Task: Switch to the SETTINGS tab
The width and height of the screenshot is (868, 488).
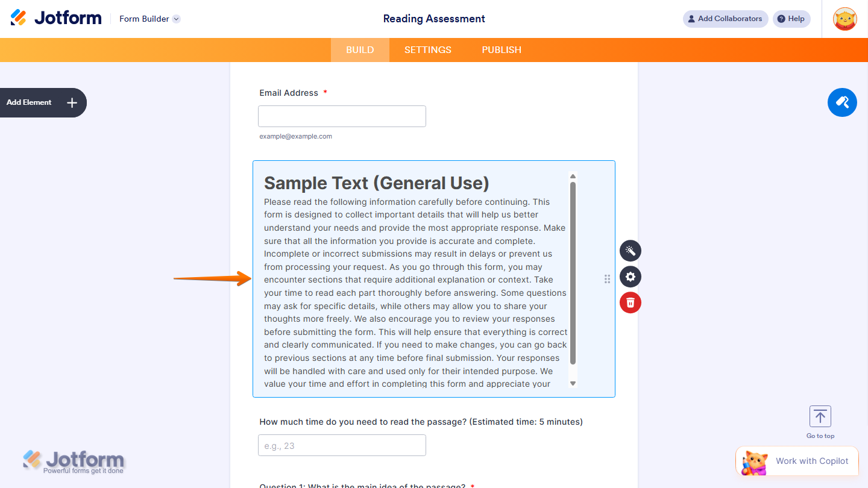Action: click(427, 50)
